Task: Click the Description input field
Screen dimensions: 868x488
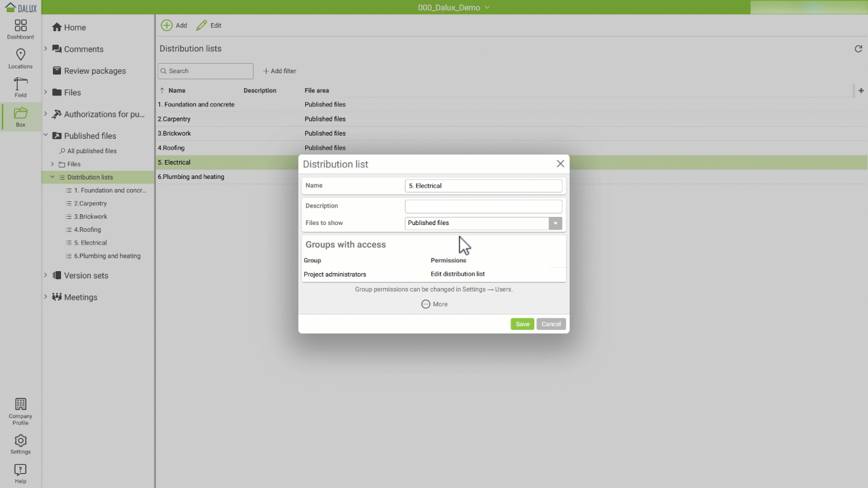Action: (x=483, y=206)
